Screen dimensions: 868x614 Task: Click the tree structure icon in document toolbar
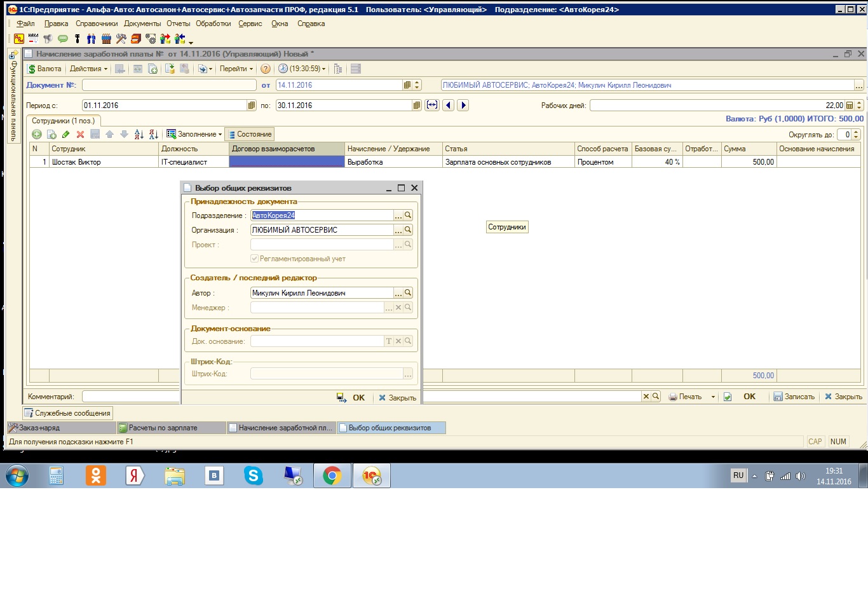coord(338,69)
